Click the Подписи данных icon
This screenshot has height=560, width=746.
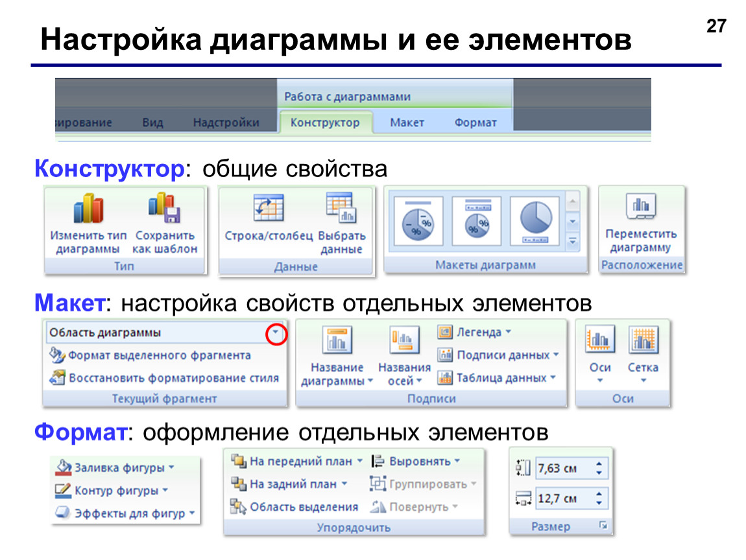coord(445,355)
